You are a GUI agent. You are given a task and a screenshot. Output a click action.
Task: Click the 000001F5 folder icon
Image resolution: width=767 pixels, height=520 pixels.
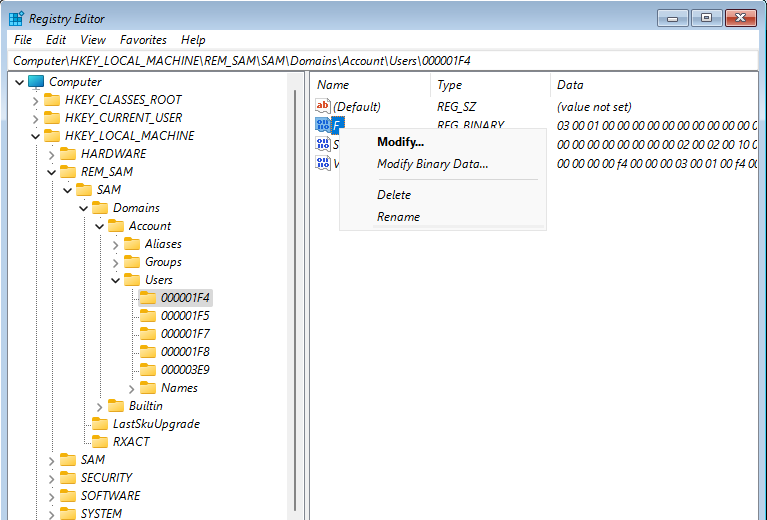tap(148, 316)
